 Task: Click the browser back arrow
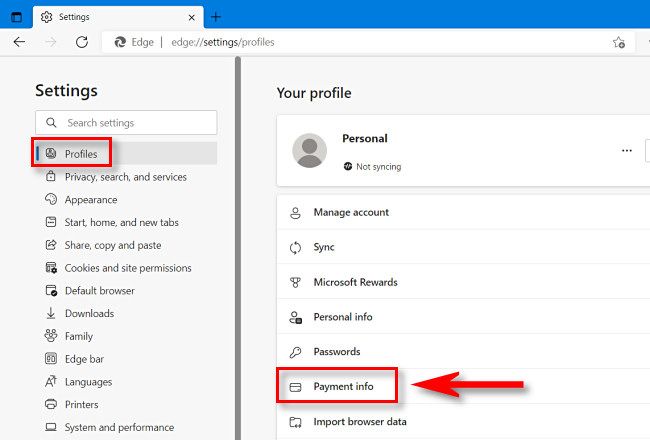(x=19, y=43)
